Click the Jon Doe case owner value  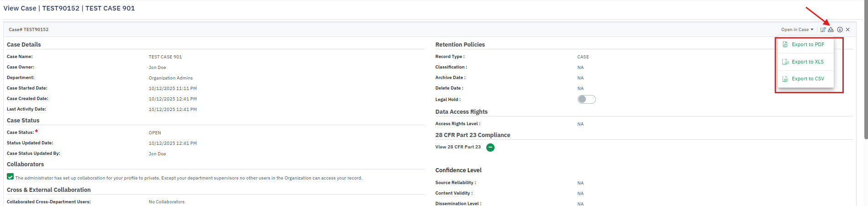click(157, 68)
